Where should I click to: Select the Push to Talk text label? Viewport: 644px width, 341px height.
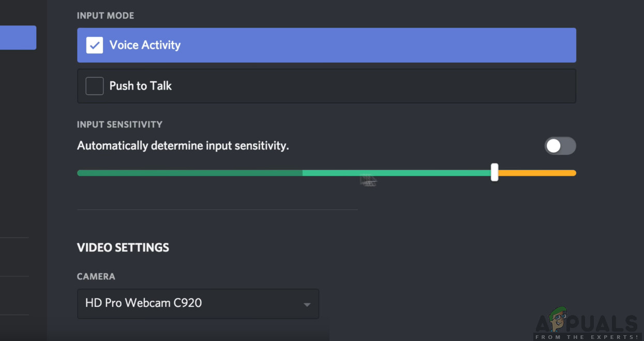tap(140, 86)
